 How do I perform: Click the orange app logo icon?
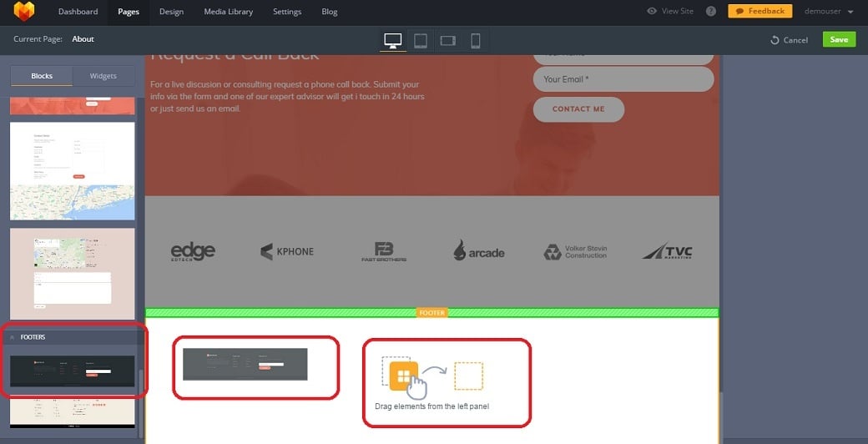[x=23, y=12]
